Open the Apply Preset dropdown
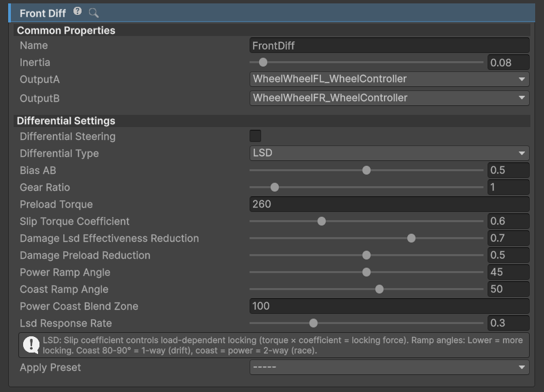 (x=389, y=367)
